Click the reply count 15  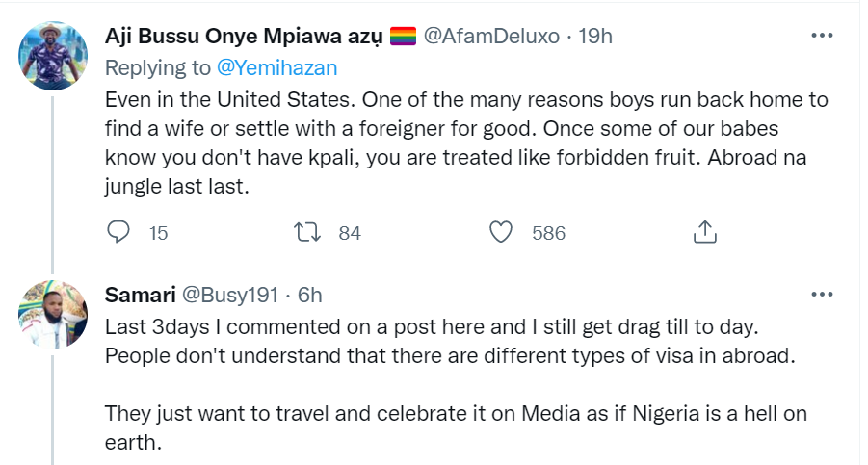click(x=159, y=233)
